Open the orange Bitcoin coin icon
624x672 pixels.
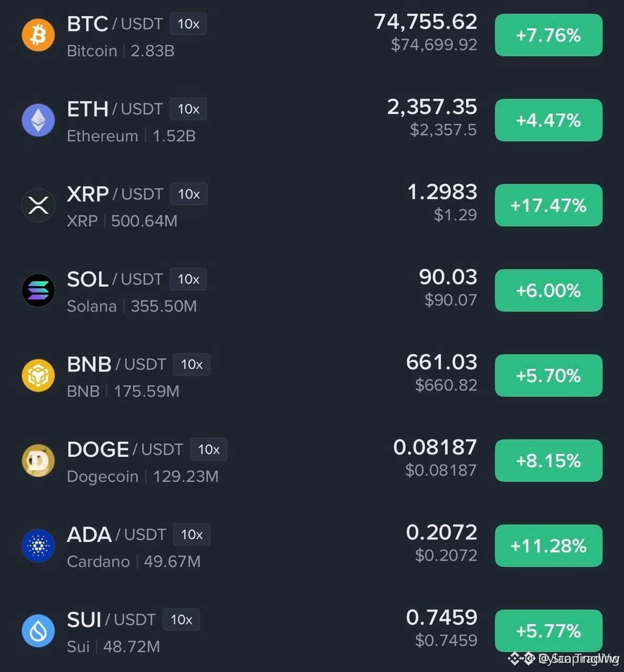coord(38,35)
